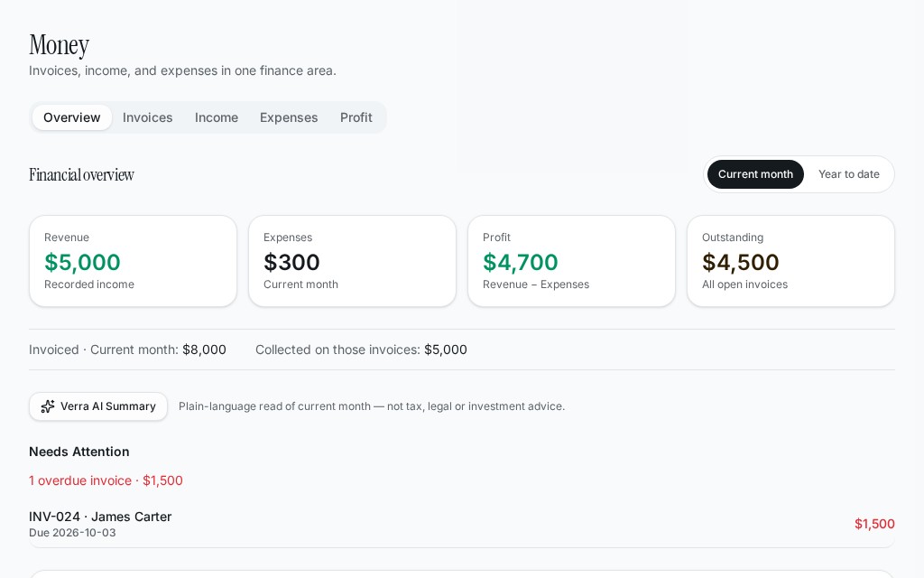Click the 'Financial overview' heading
The image size is (924, 578).
point(82,174)
